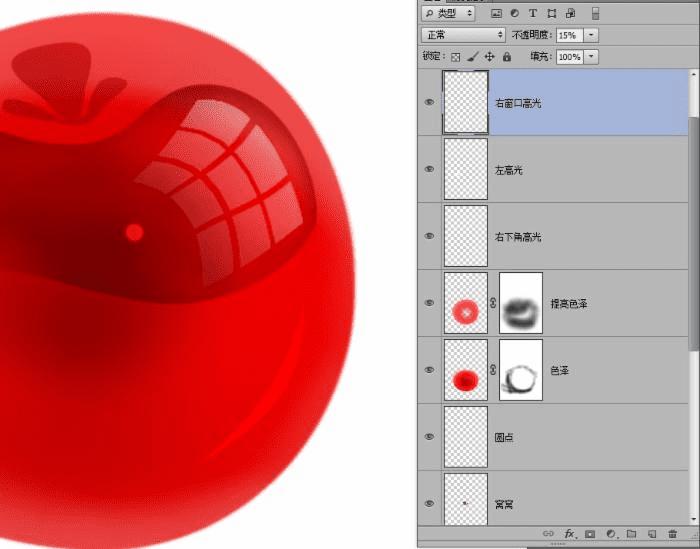Click the 左高光 layer thumbnail
The width and height of the screenshot is (700, 549).
[x=466, y=169]
